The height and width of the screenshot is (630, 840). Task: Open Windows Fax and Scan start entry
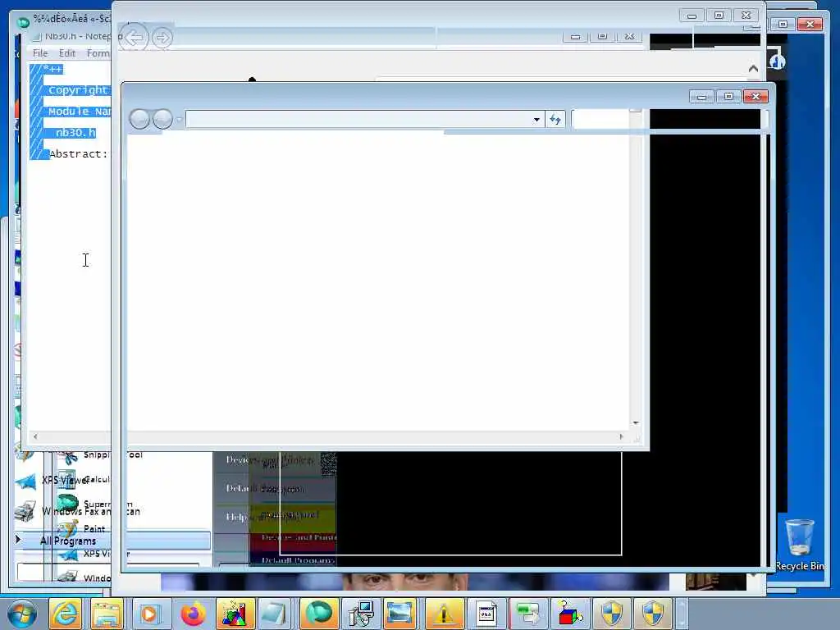76,511
